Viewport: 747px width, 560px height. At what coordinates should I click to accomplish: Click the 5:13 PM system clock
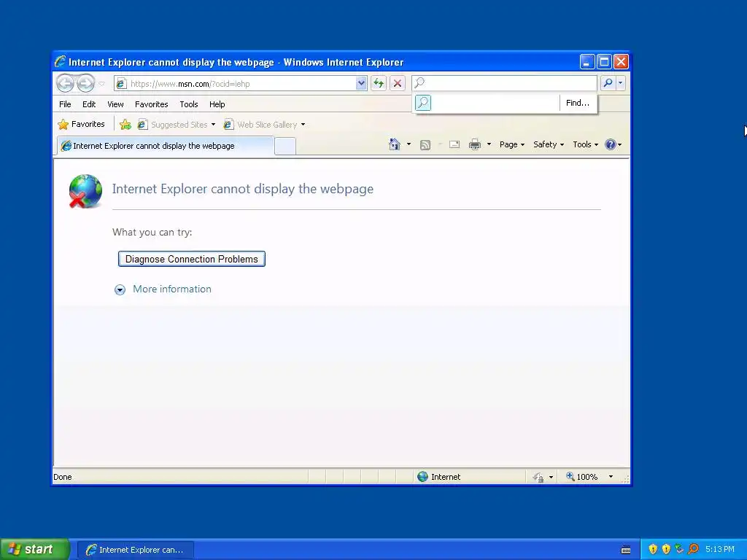(x=720, y=549)
